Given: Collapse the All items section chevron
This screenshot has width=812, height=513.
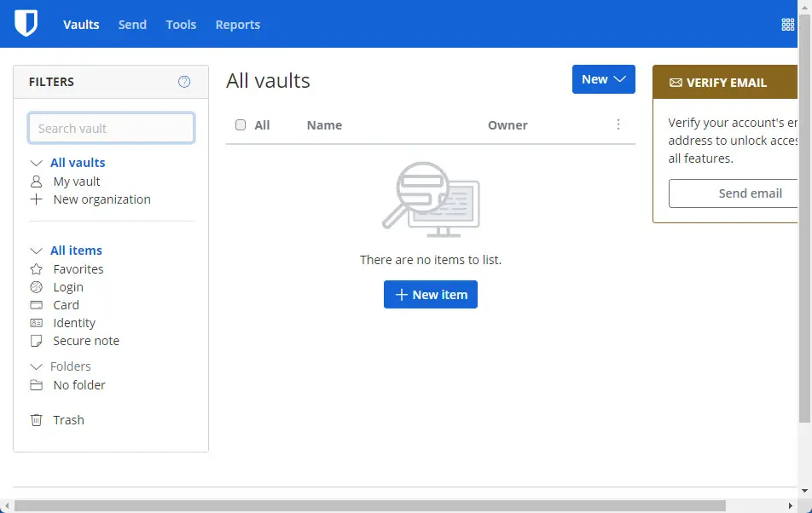Looking at the screenshot, I should [x=36, y=251].
